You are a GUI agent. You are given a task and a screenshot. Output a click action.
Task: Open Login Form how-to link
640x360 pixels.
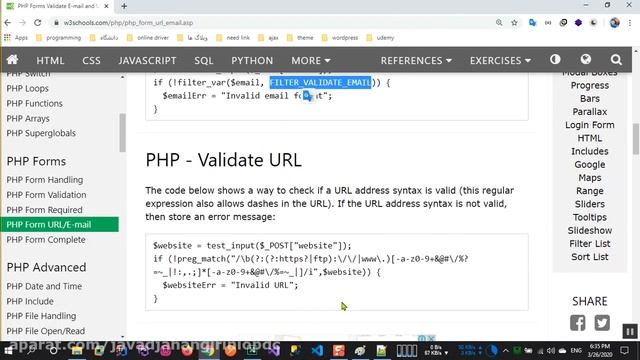tap(589, 125)
